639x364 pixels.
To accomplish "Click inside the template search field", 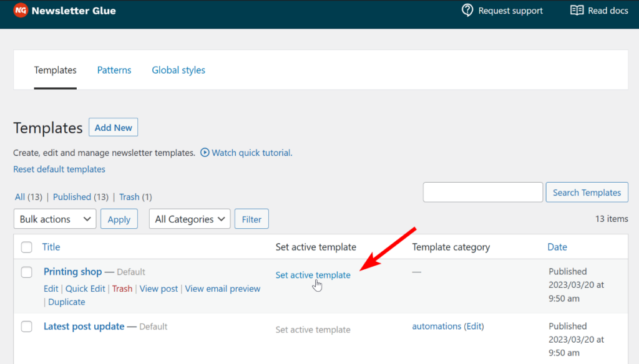I will pyautogui.click(x=482, y=192).
